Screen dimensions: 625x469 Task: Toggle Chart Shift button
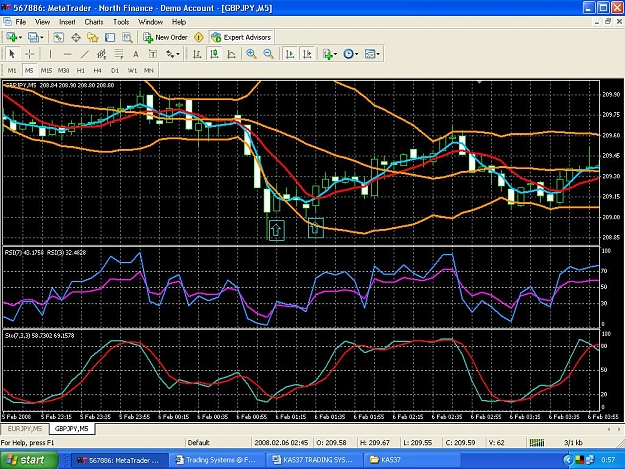(307, 54)
